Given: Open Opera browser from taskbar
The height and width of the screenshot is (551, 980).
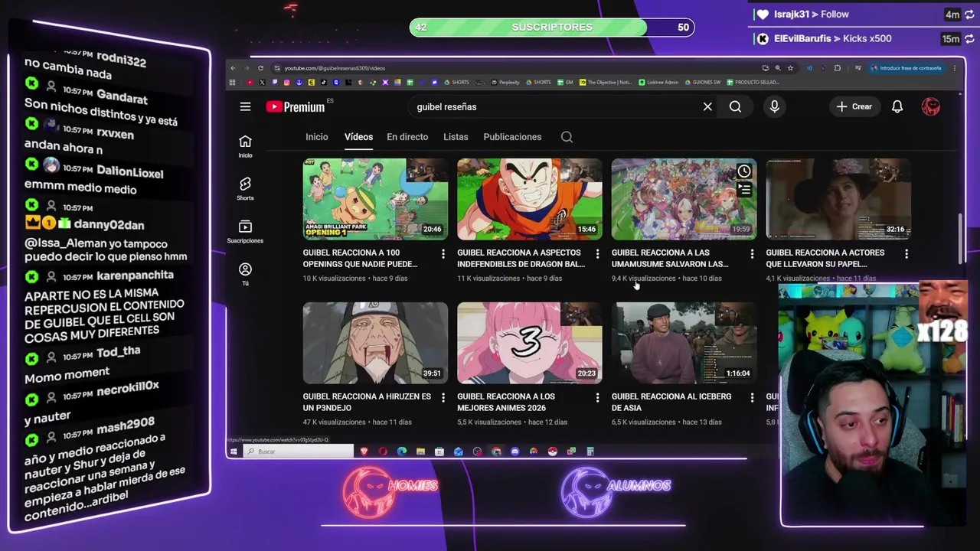Looking at the screenshot, I should coord(383,452).
